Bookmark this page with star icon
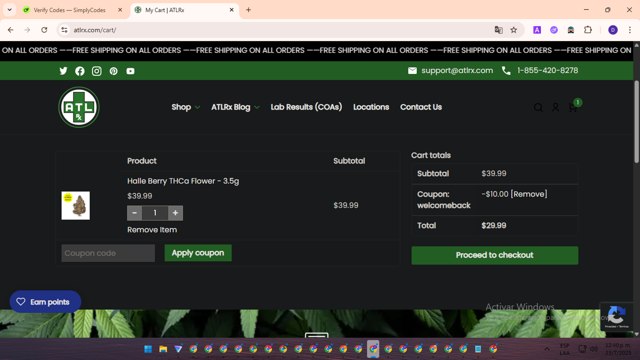Image resolution: width=640 pixels, height=360 pixels. (514, 30)
